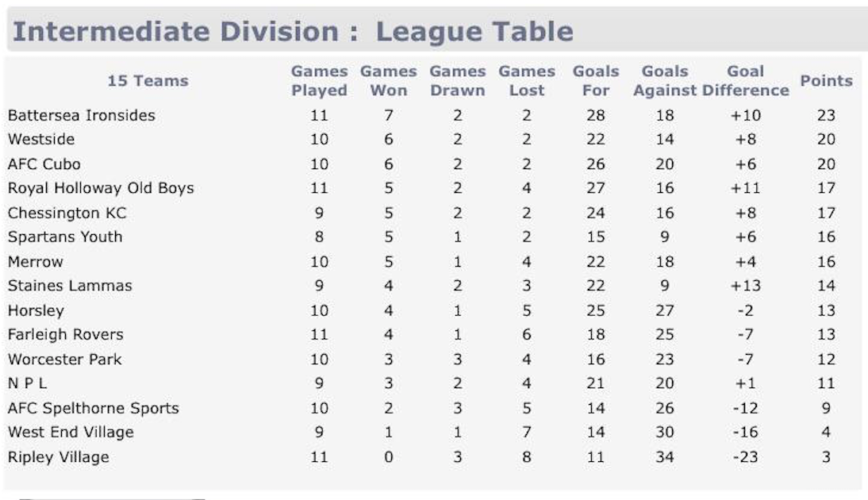Select the Spartans Youth team name
Image resolution: width=868 pixels, height=500 pixels.
(65, 237)
